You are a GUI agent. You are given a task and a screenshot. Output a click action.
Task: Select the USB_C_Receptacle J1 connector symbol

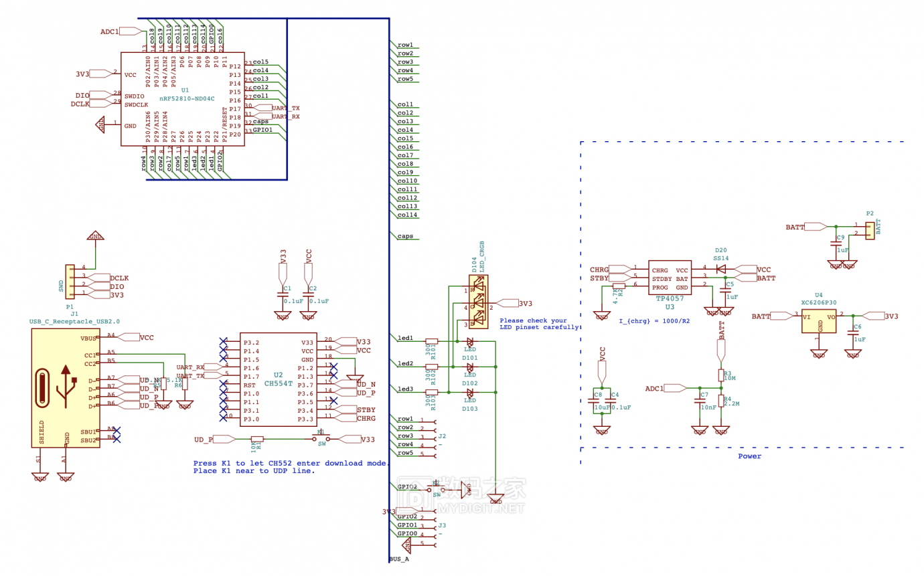[65, 387]
